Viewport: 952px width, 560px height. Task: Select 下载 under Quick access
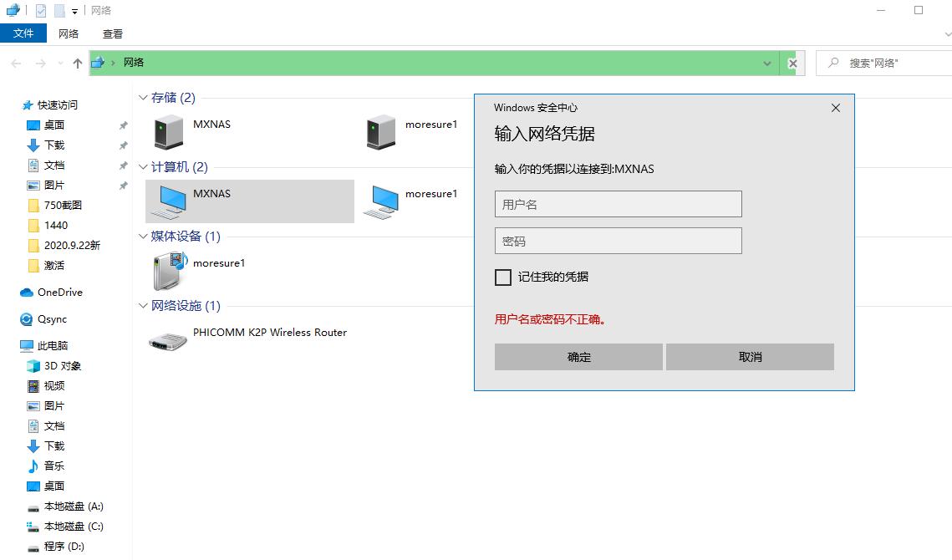(x=54, y=145)
